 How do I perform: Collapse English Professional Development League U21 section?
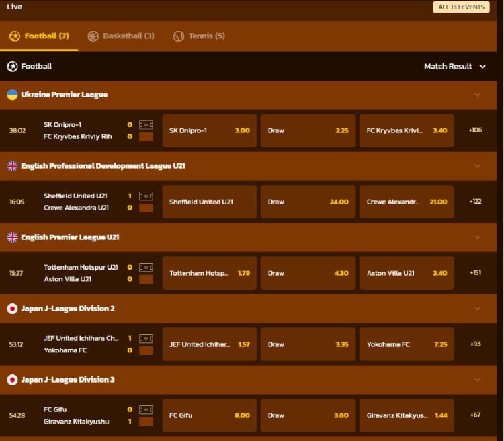point(478,166)
